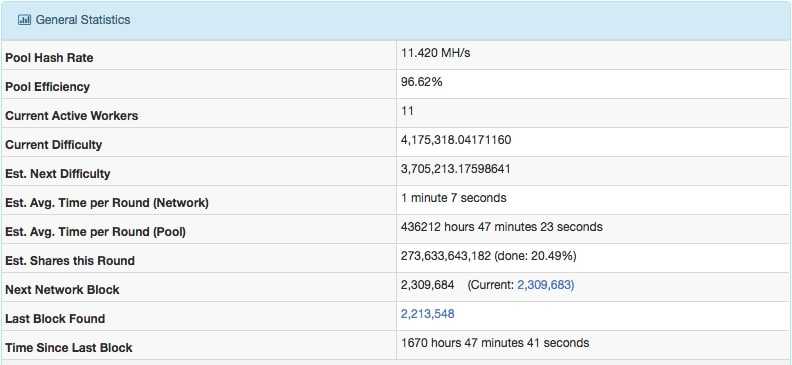This screenshot has width=792, height=365.
Task: Click the 1670 hours 47 minutes value
Action: (495, 343)
